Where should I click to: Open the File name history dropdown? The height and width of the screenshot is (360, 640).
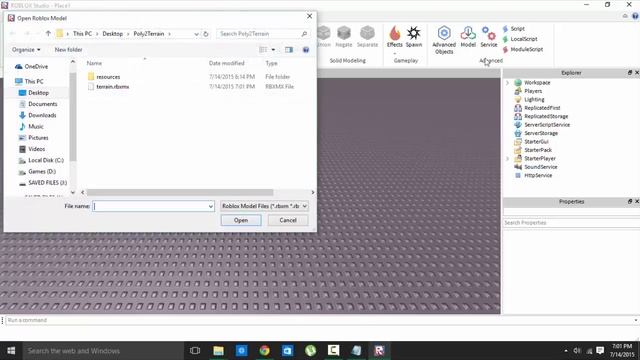tap(211, 206)
